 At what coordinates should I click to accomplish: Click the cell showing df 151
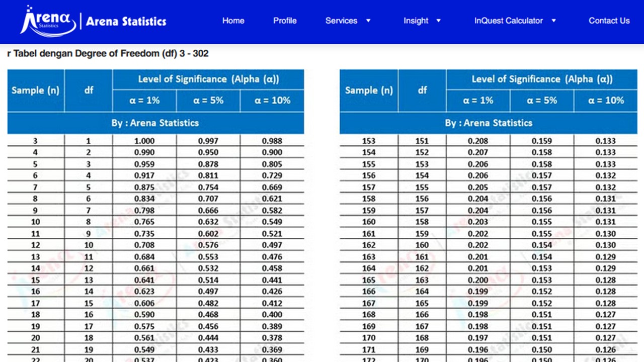click(422, 141)
